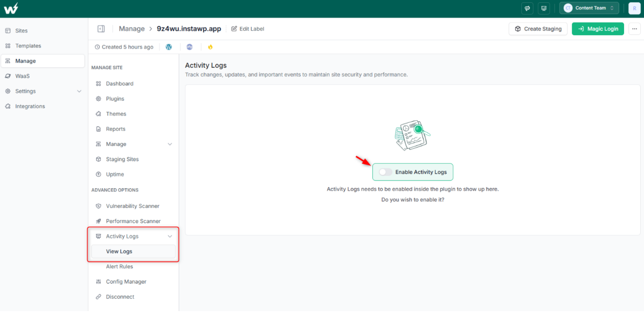644x317 pixels.
Task: Open Alert Rules submenu item
Action: 134,266
